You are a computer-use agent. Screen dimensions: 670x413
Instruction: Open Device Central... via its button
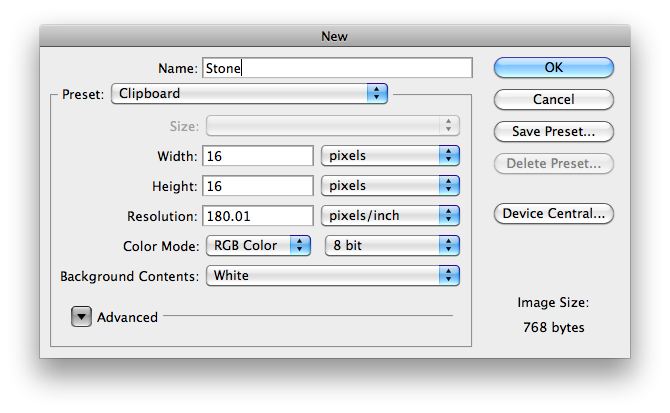coord(553,214)
